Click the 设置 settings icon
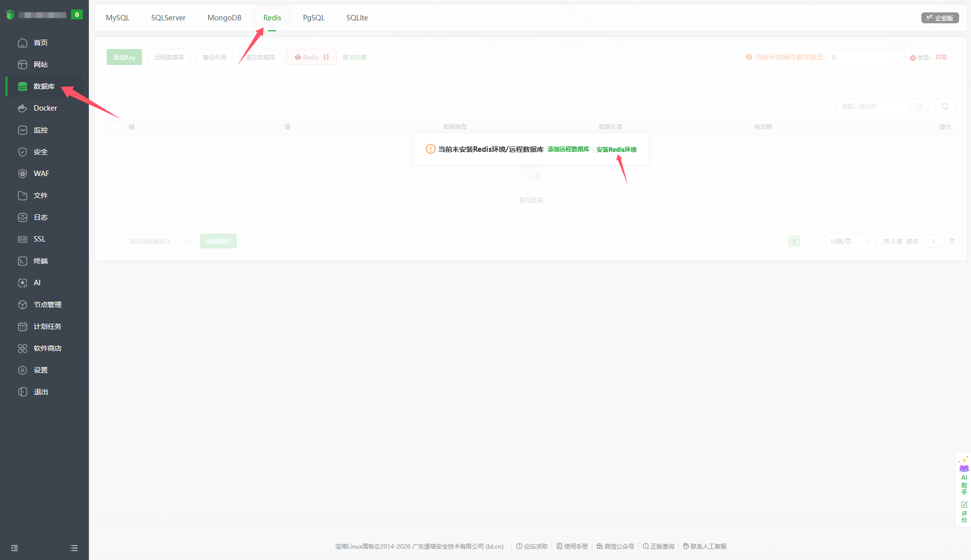Screen dimensions: 971x560 (22, 370)
